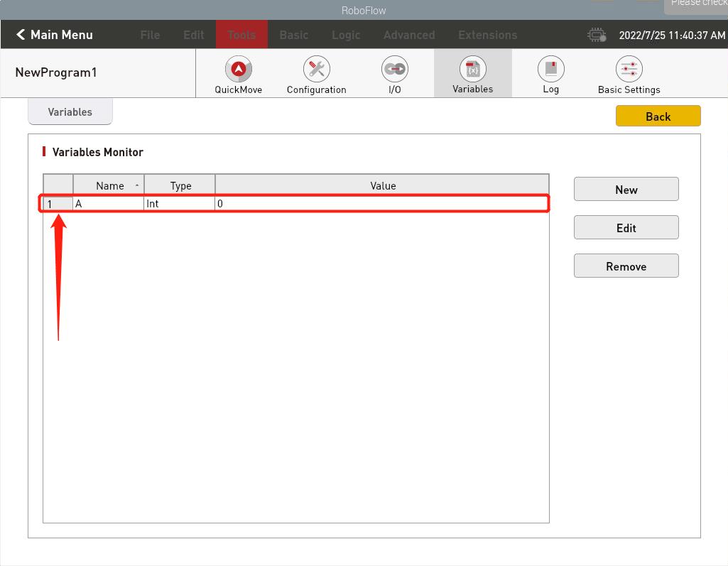Click the yellow Back button
728x566 pixels.
click(x=658, y=116)
